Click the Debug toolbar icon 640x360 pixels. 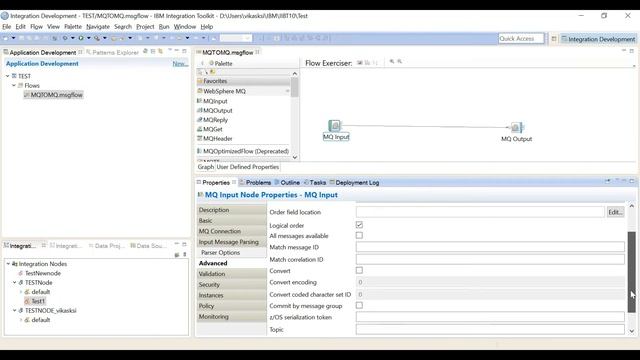[x=65, y=38]
